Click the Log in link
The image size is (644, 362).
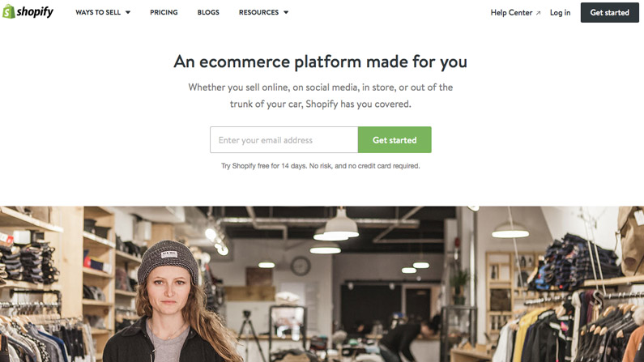[x=561, y=13]
